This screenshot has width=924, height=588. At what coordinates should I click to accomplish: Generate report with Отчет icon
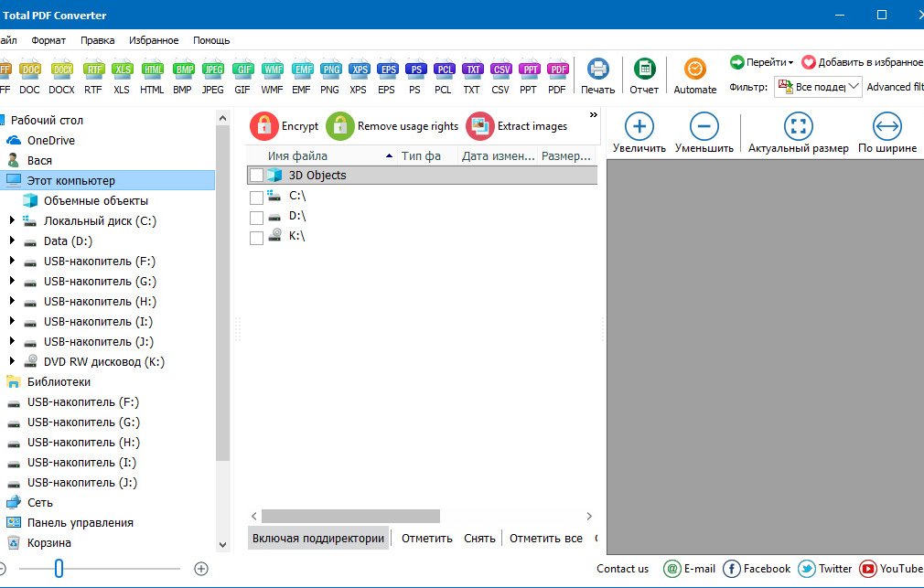[x=644, y=77]
